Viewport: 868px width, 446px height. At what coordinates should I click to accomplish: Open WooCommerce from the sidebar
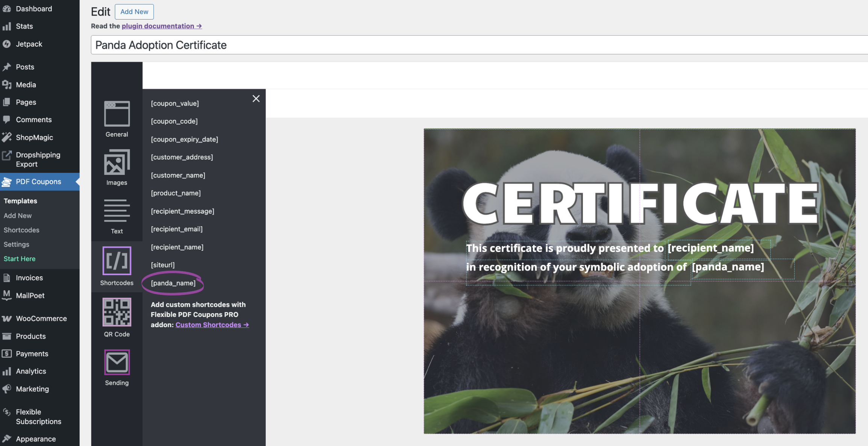click(x=41, y=318)
